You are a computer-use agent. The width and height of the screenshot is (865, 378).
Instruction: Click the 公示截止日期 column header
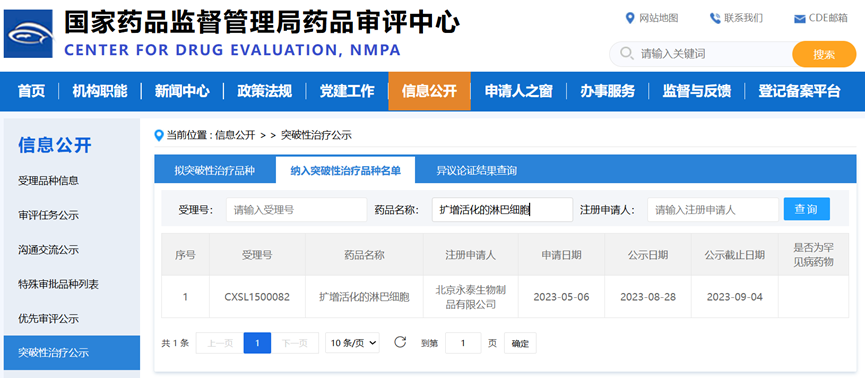[734, 255]
